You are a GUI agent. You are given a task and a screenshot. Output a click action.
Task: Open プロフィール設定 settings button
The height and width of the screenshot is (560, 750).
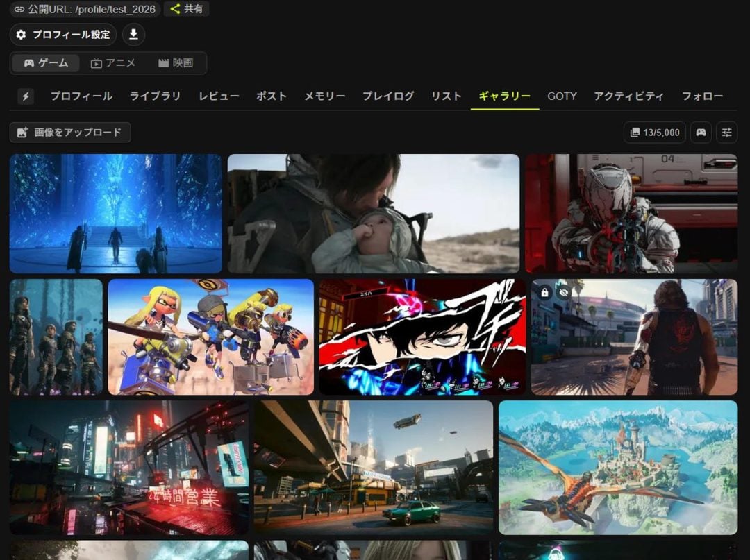tap(63, 35)
